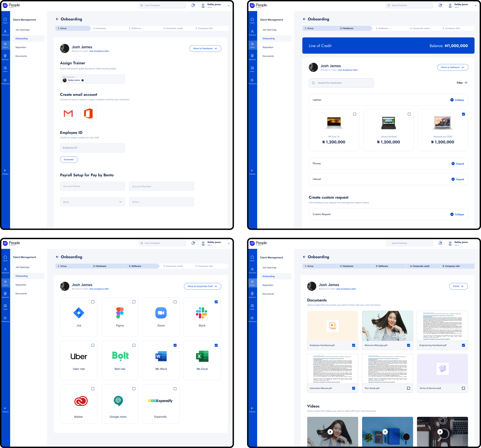Screen dimensions: 481x448
Task: Open the hardware Filter icon
Action: (466, 83)
